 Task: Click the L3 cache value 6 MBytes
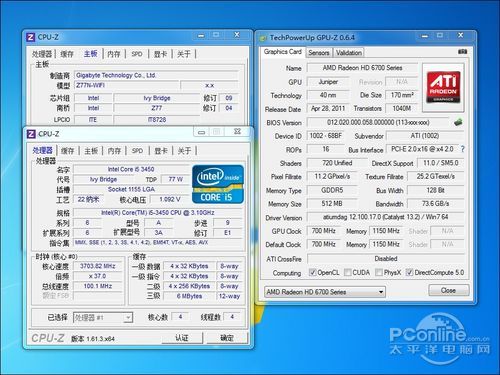click(189, 296)
